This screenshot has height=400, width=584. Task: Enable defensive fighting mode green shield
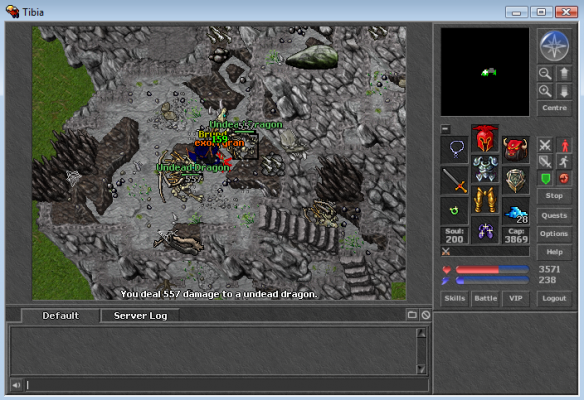pyautogui.click(x=545, y=179)
